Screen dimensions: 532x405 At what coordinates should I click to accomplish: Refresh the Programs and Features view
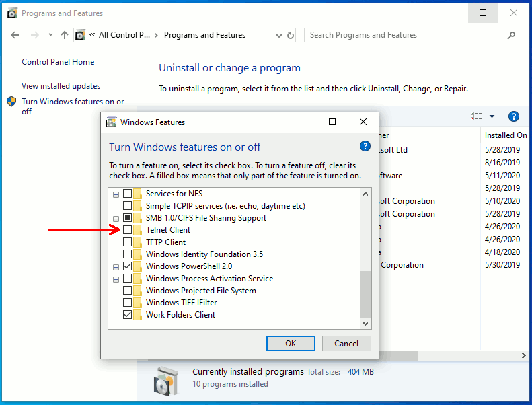tap(291, 35)
